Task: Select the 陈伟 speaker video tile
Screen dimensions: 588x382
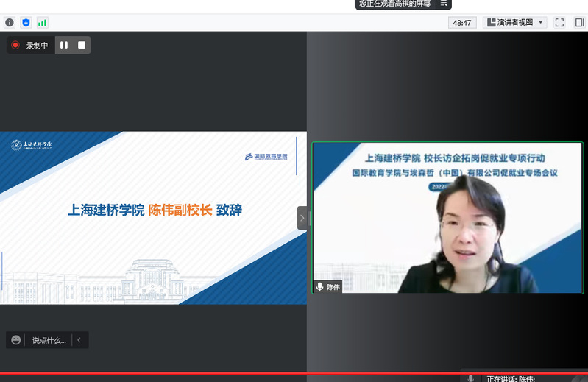Action: [447, 218]
